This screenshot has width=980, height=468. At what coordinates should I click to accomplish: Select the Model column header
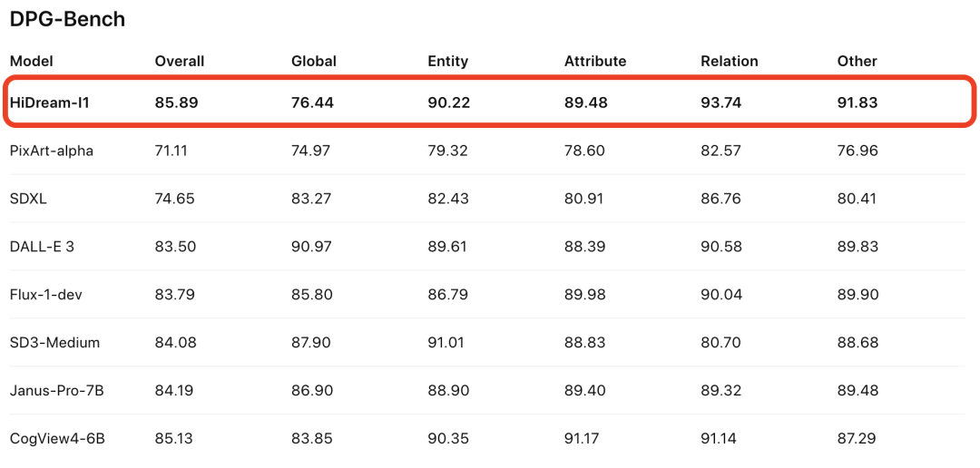[x=32, y=62]
